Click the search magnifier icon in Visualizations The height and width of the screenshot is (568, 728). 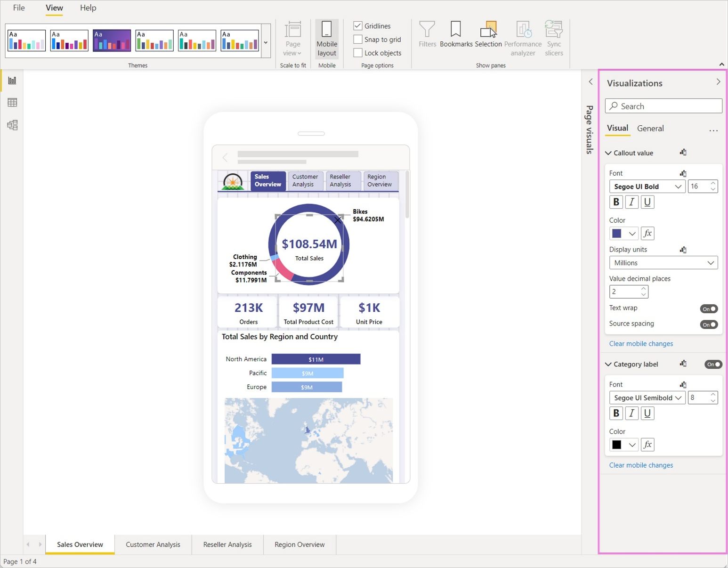click(x=614, y=106)
